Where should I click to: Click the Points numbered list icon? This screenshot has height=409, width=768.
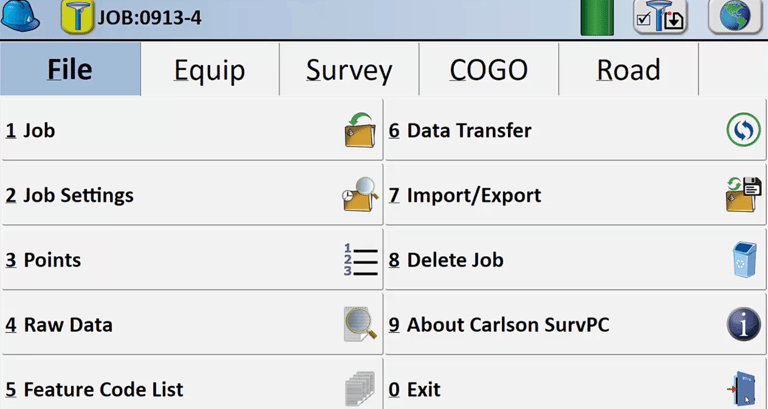(x=361, y=260)
